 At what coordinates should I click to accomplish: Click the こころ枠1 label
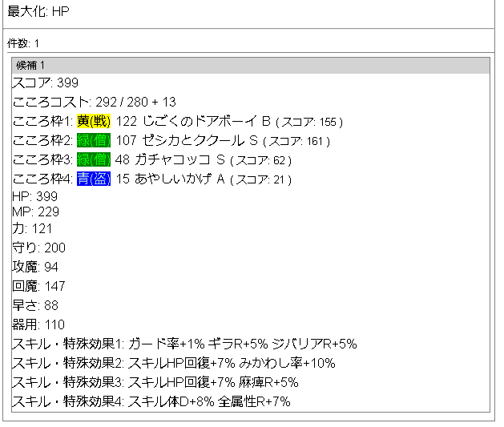point(42,122)
